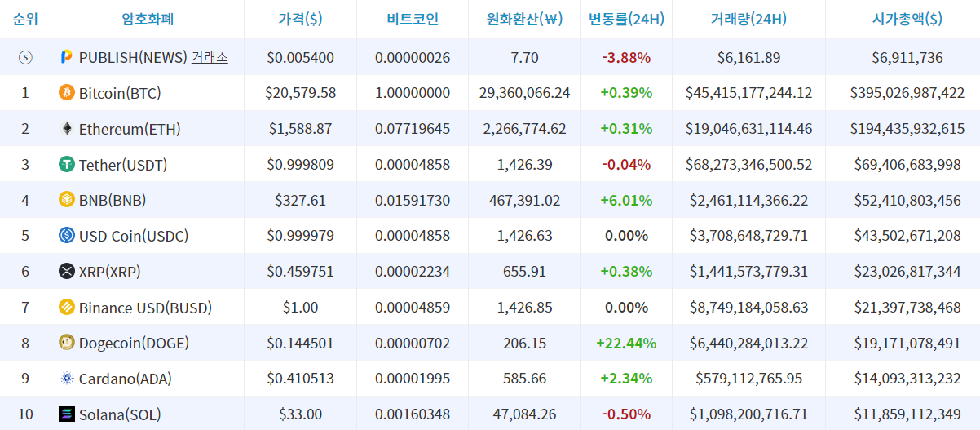980x430 pixels.
Task: Select Cardano change +2.34%
Action: coord(626,379)
